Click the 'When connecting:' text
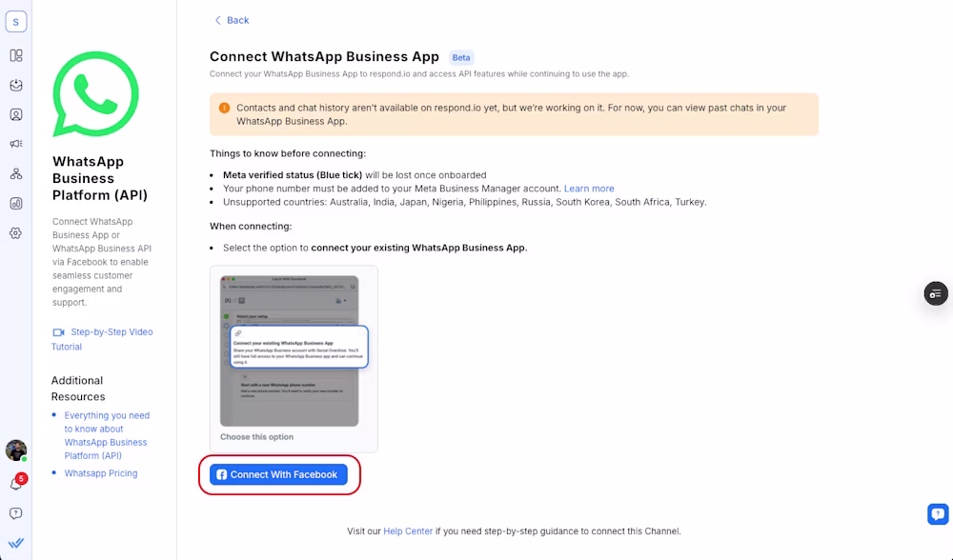The image size is (953, 560). pyautogui.click(x=251, y=226)
